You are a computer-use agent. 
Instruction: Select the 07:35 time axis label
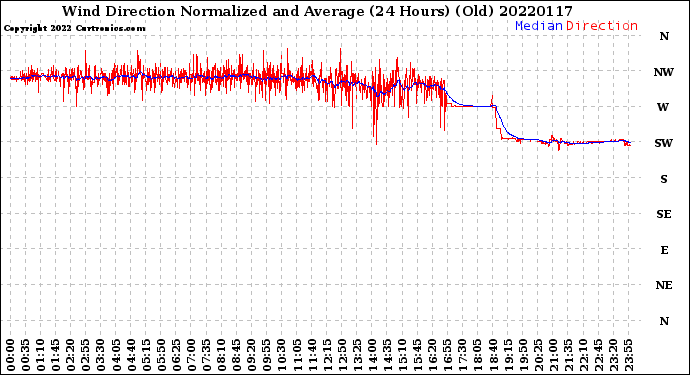pos(206,355)
